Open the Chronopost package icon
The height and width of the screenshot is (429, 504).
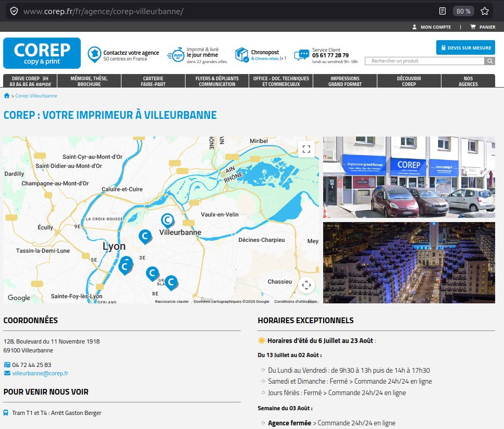[x=242, y=55]
